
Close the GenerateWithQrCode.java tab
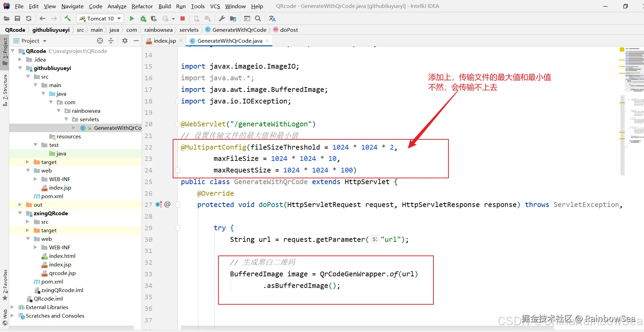pos(267,41)
